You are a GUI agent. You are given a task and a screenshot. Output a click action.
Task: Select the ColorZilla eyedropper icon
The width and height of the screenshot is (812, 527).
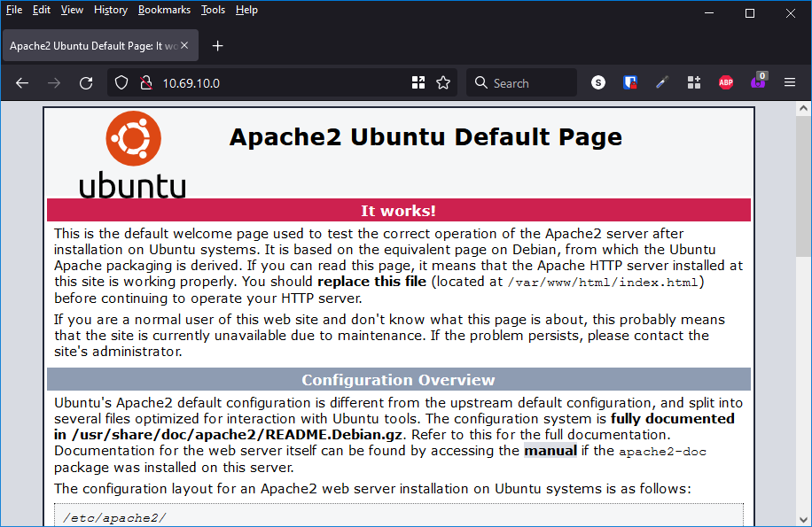click(661, 81)
